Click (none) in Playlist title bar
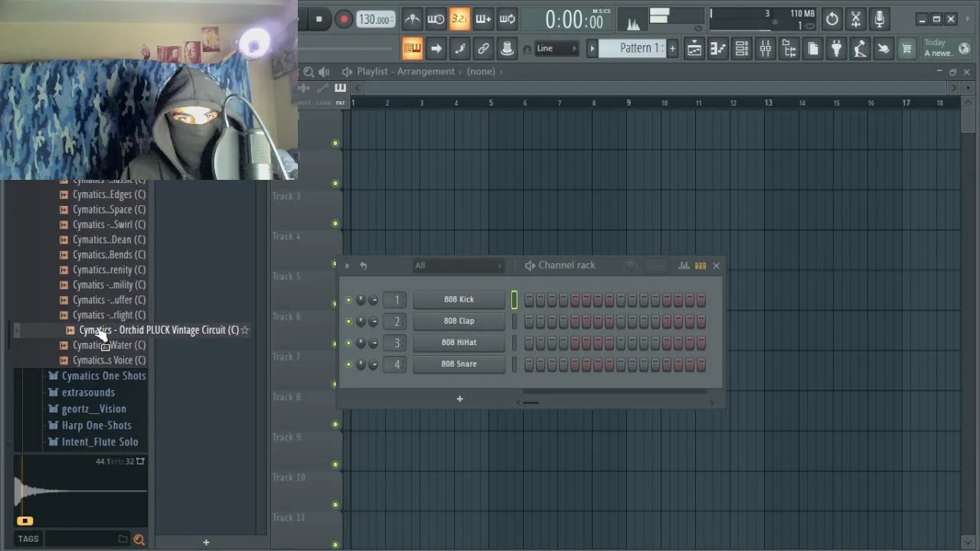This screenshot has width=980, height=551. (481, 71)
